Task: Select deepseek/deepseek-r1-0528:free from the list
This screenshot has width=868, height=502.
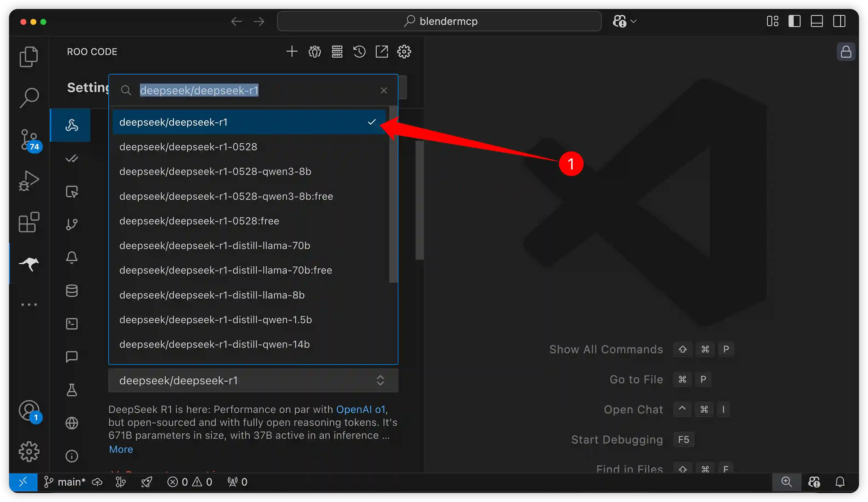Action: pos(199,221)
